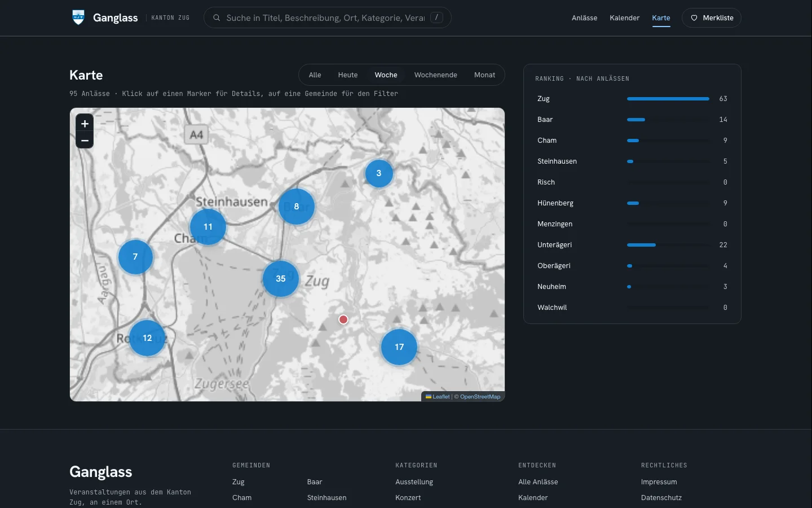
Task: Focus the event search input field
Action: pyautogui.click(x=326, y=18)
